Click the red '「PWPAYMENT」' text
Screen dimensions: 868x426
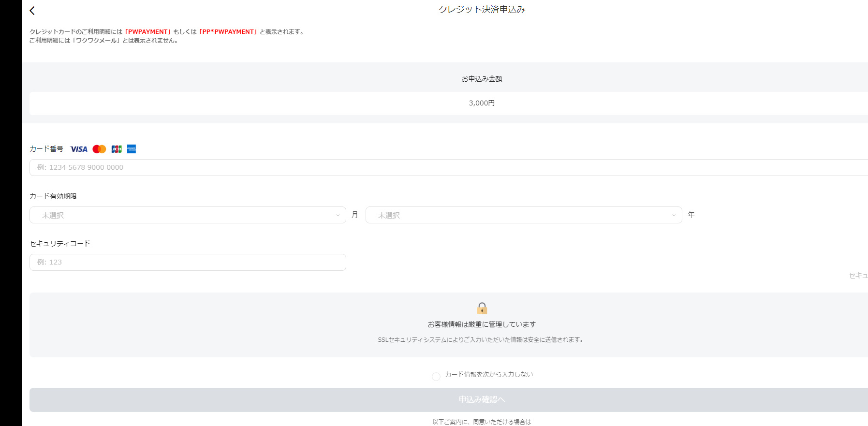click(148, 32)
